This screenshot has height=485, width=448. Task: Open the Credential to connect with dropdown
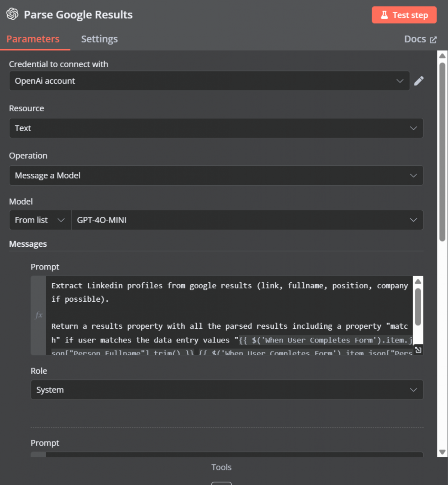pos(210,81)
